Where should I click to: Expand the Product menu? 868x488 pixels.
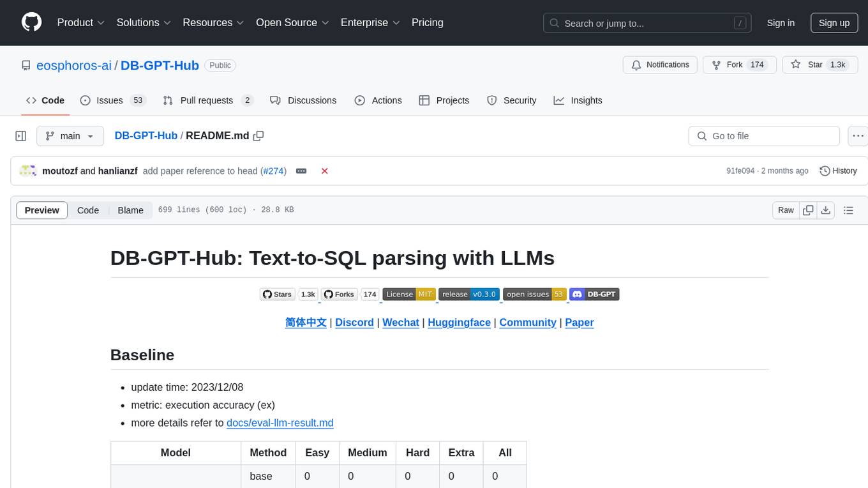pos(81,22)
